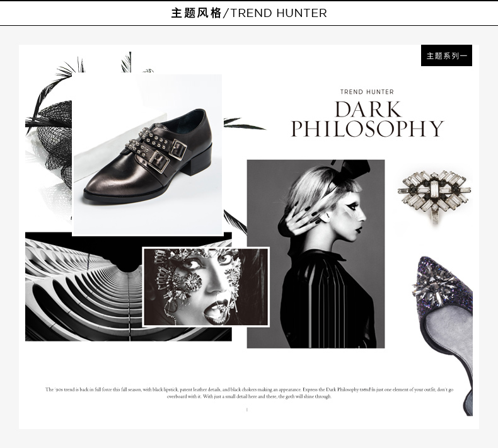Screen dimensions: 498x448
Task: Select the blonde woman profile portrait
Action: pos(316,254)
